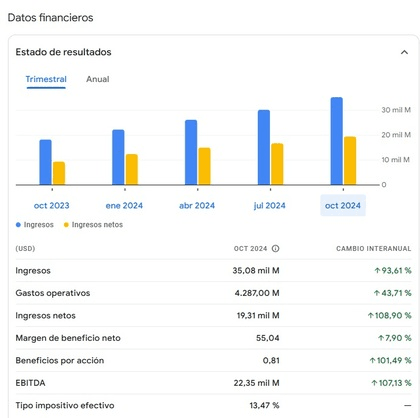Click the blue Ingresos legend dot

(18, 225)
